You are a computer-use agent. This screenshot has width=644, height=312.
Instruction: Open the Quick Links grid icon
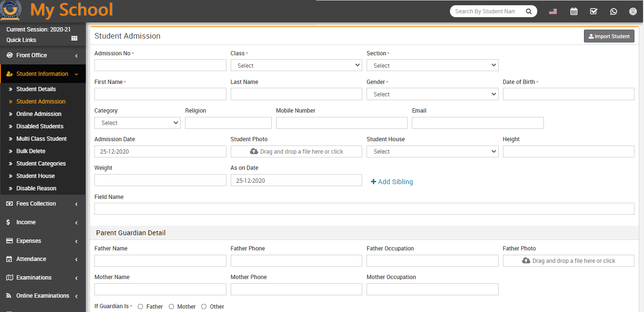[x=74, y=39]
